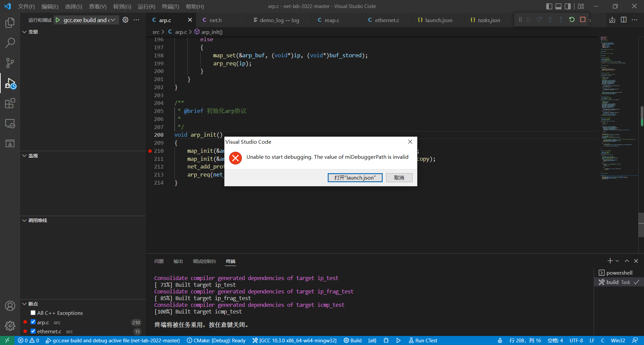
Task: Click Run CTest in status bar
Action: coord(423,340)
